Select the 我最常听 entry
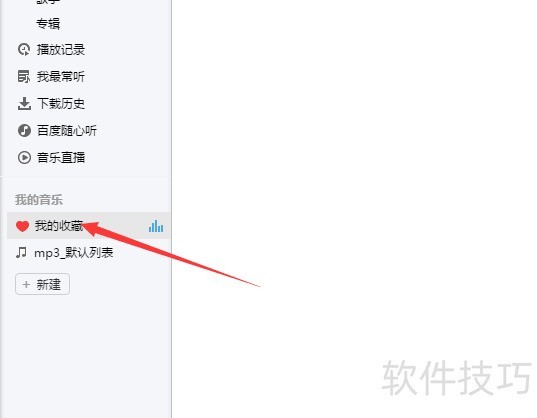Viewport: 537px width, 418px height. click(x=61, y=76)
